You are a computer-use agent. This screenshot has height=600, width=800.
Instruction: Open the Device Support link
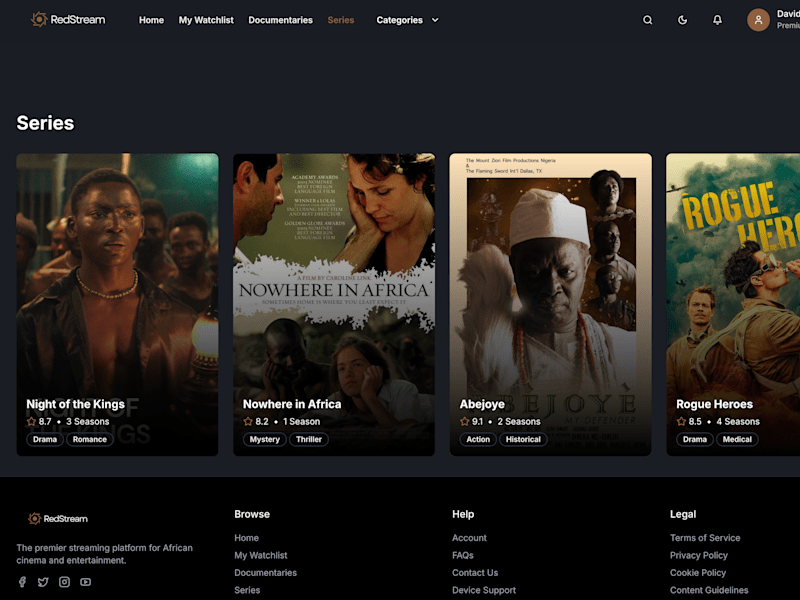click(x=484, y=590)
